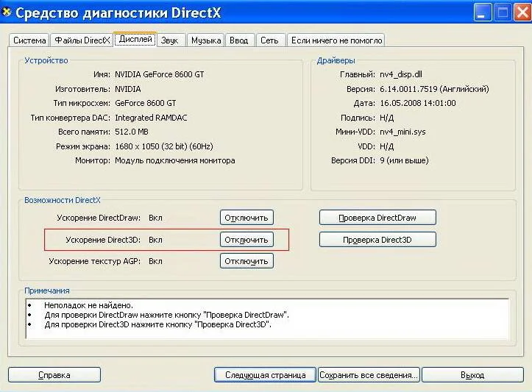Disable DirectDraw acceleration with Отключить

[x=247, y=218]
